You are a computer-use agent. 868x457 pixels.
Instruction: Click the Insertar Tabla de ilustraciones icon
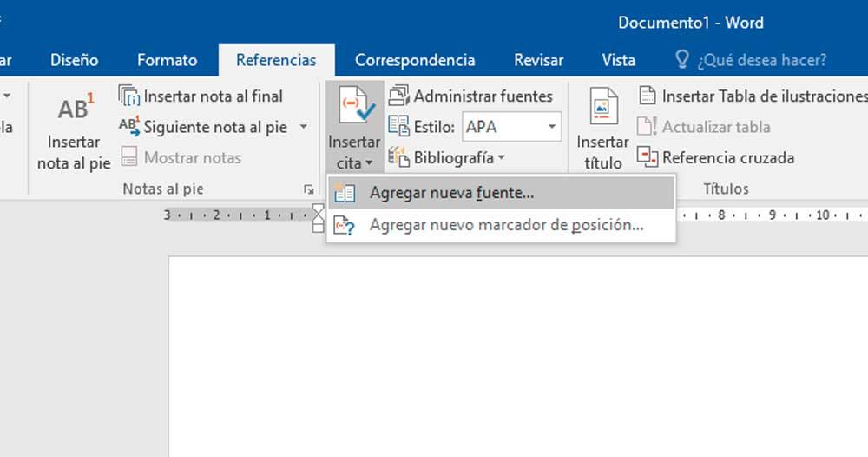[648, 96]
